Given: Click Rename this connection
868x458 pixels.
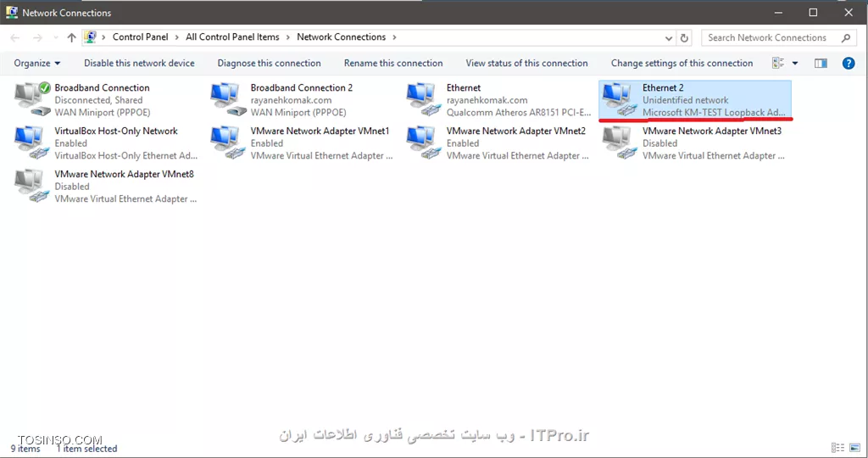Looking at the screenshot, I should click(393, 63).
